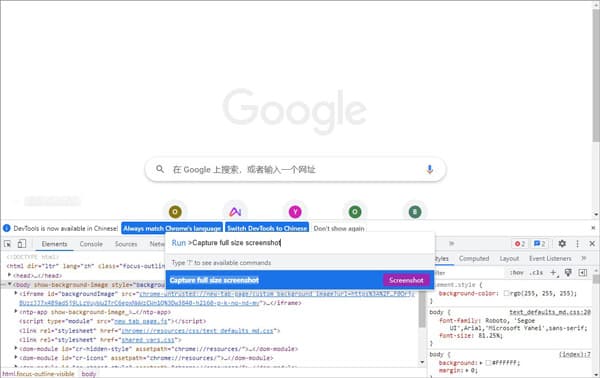
Task: Open the Layout tab
Action: pyautogui.click(x=509, y=259)
